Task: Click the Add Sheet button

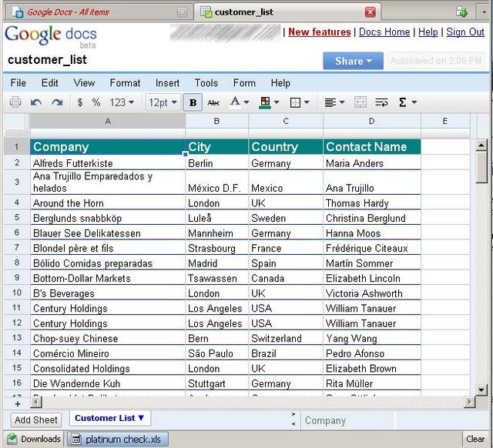Action: pyautogui.click(x=36, y=420)
